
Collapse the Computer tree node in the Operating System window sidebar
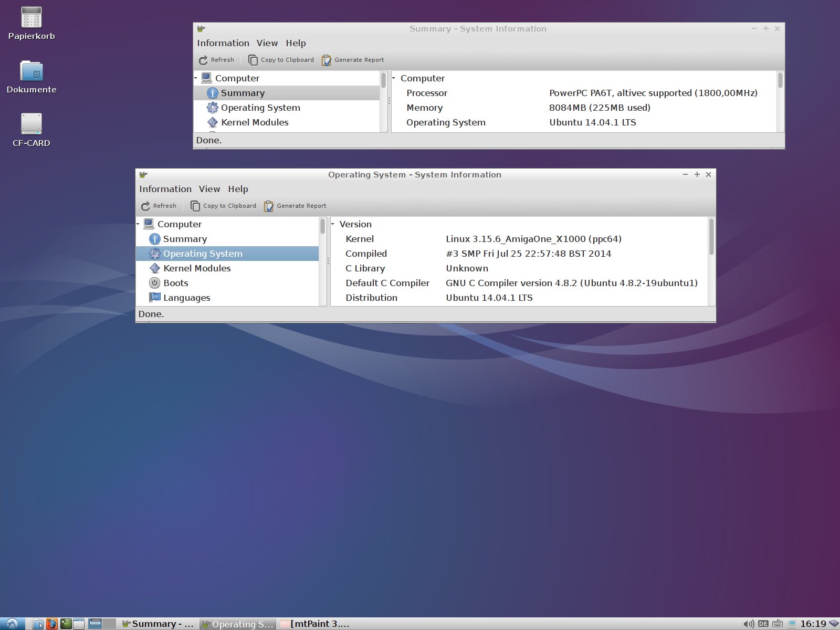tap(138, 224)
